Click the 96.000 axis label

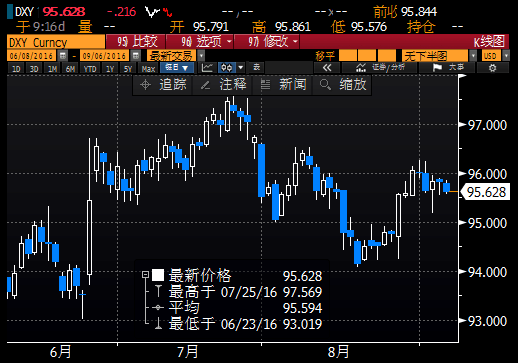[x=487, y=174]
